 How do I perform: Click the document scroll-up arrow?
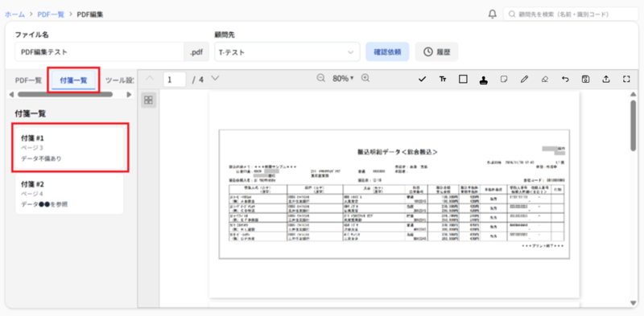click(x=634, y=95)
